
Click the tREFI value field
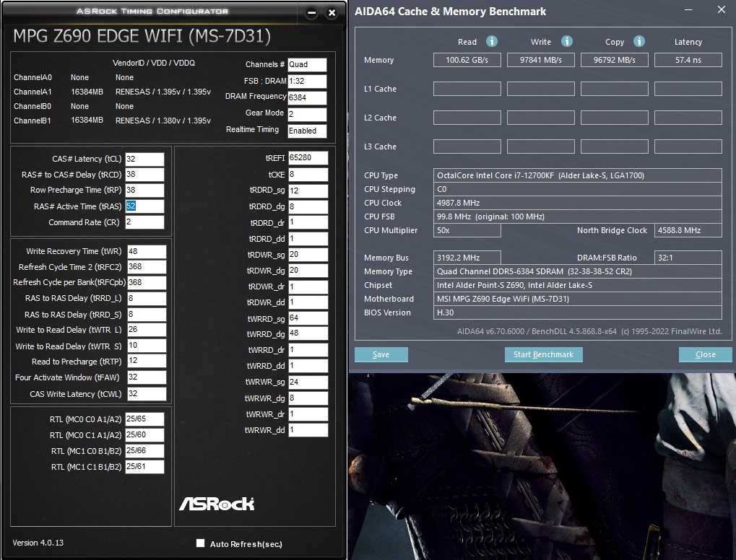[308, 158]
